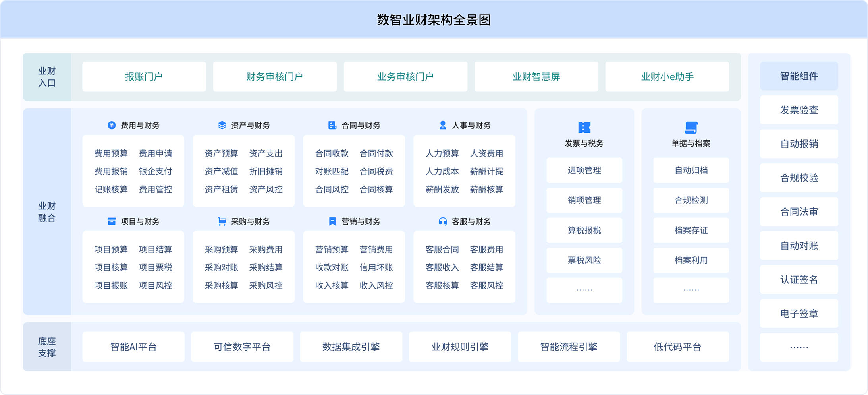Viewport: 868px width, 395px height.
Task: Click the 档案存证 box
Action: [x=691, y=230]
